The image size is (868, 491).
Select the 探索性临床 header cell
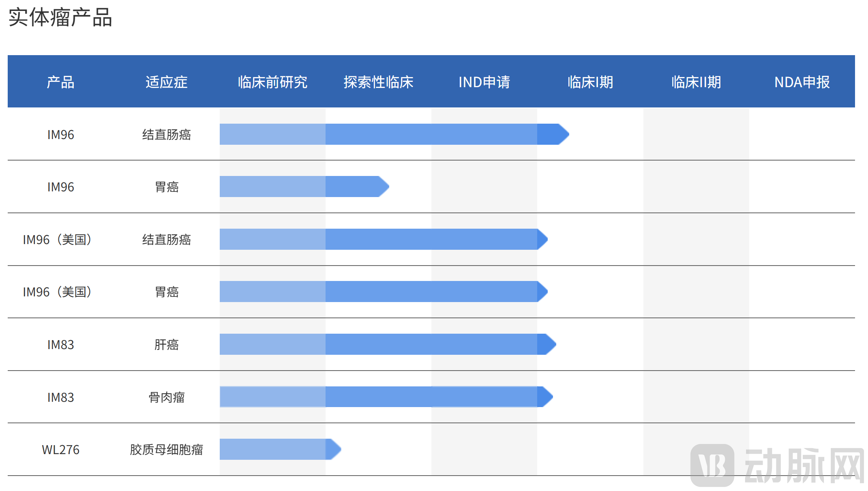[x=378, y=82]
